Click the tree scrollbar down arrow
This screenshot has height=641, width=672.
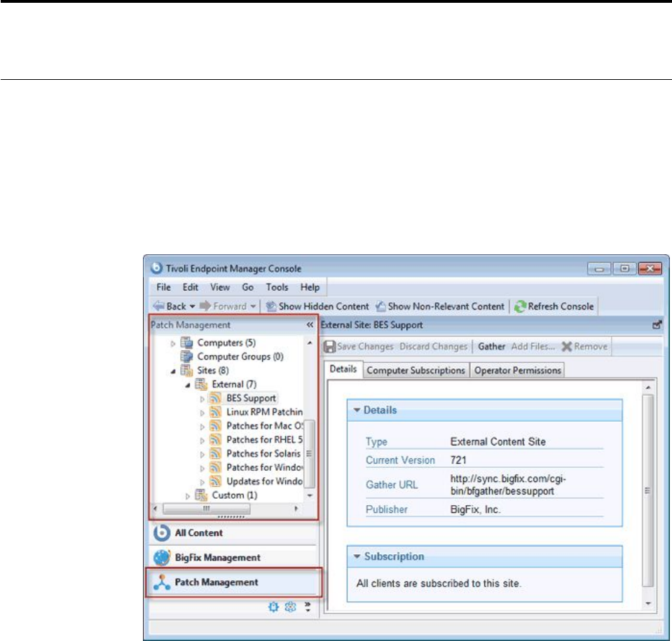[310, 495]
